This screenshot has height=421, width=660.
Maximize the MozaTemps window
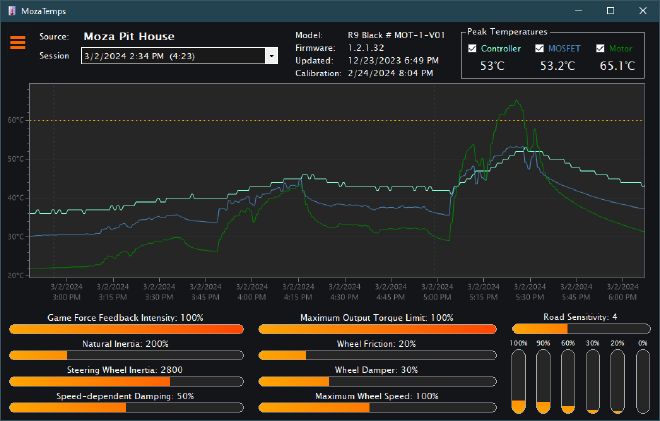coord(610,9)
